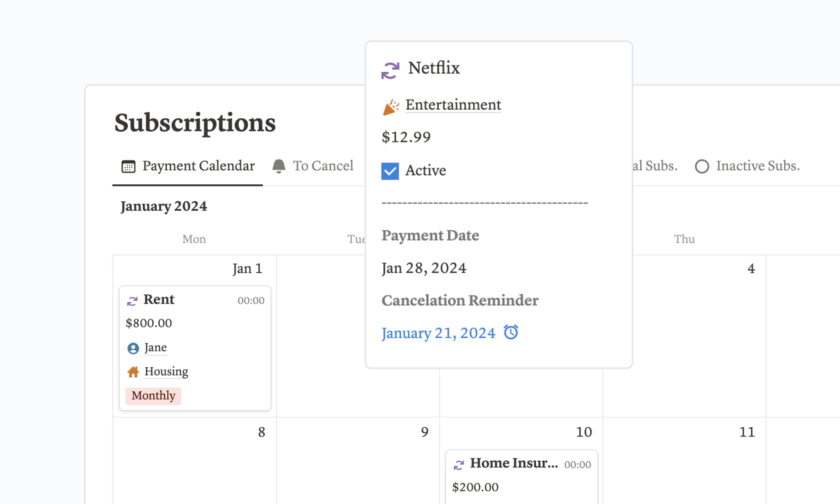Click the January 21, 2024 reminder link
Image resolution: width=840 pixels, height=504 pixels.
(x=438, y=333)
